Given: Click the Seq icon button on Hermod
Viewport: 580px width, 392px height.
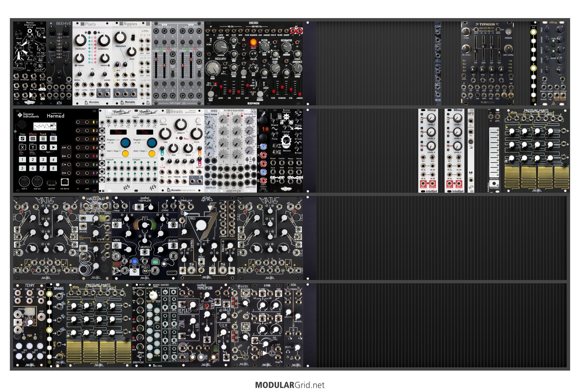Looking at the screenshot, I should pyautogui.click(x=53, y=139).
